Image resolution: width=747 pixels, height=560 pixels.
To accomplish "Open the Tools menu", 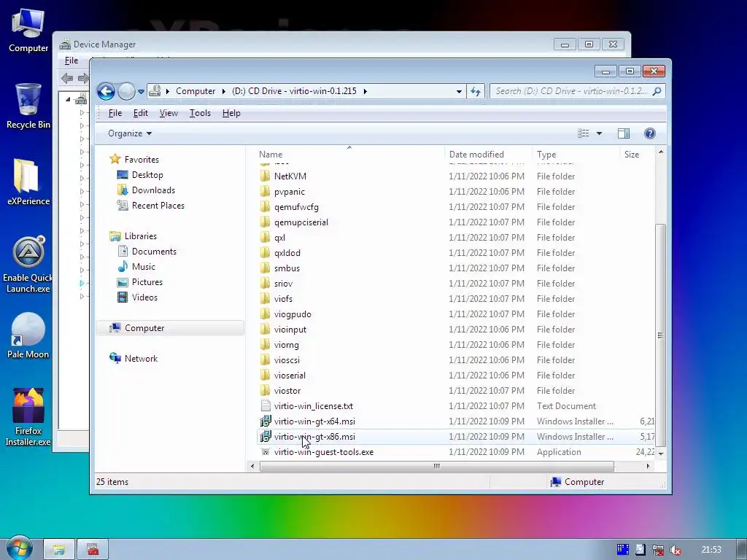I will point(200,113).
